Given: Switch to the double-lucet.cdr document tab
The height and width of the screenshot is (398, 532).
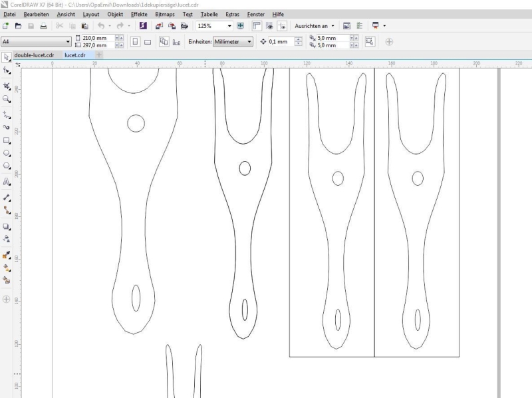Looking at the screenshot, I should (35, 55).
